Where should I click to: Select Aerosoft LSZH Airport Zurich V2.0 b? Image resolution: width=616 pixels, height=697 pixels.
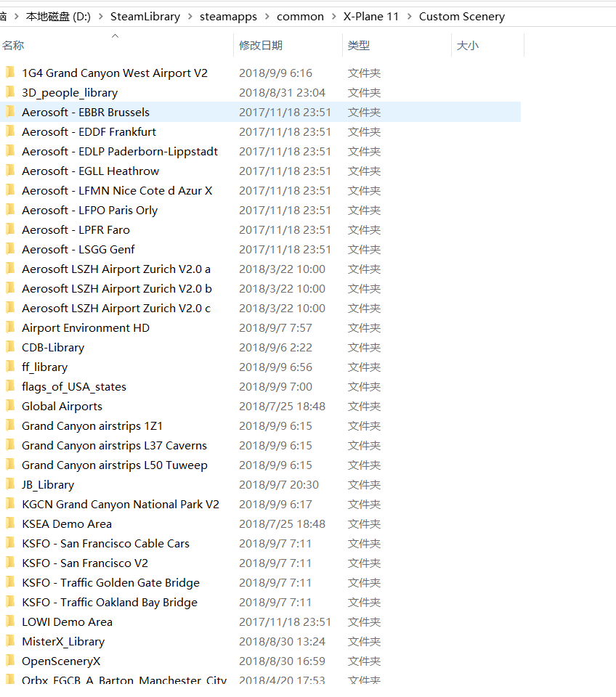coord(116,288)
